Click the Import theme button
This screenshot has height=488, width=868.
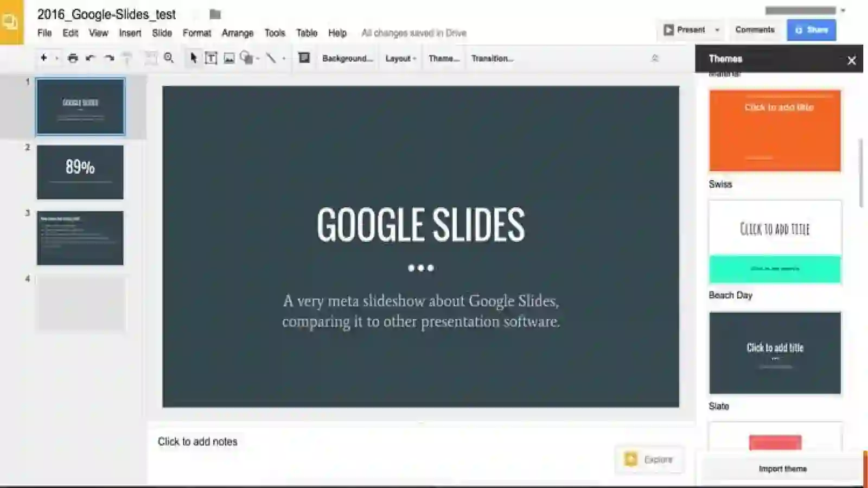click(x=782, y=469)
